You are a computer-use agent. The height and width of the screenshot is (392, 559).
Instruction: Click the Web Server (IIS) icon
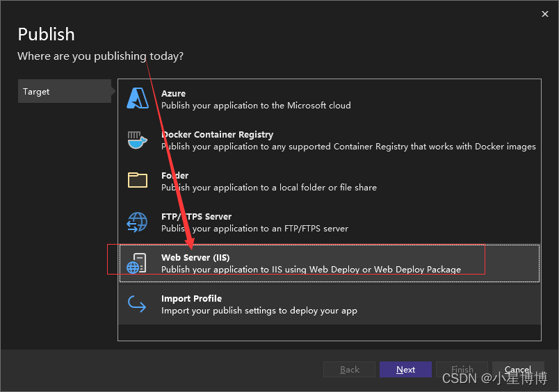click(x=136, y=263)
